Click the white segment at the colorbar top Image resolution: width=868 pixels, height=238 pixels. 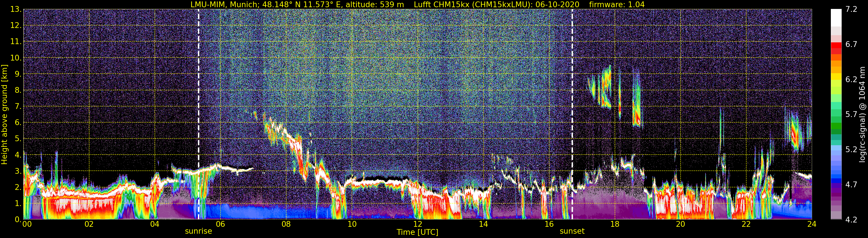836,18
